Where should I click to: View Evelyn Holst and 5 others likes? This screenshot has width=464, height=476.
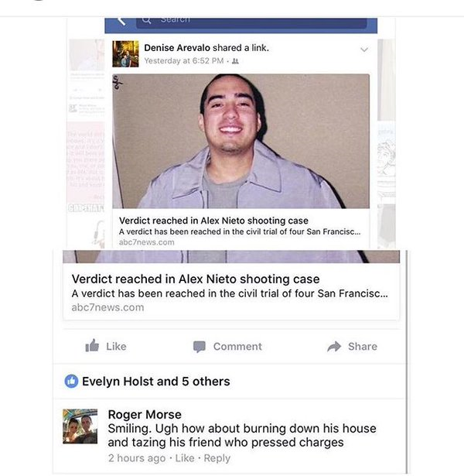(x=156, y=382)
